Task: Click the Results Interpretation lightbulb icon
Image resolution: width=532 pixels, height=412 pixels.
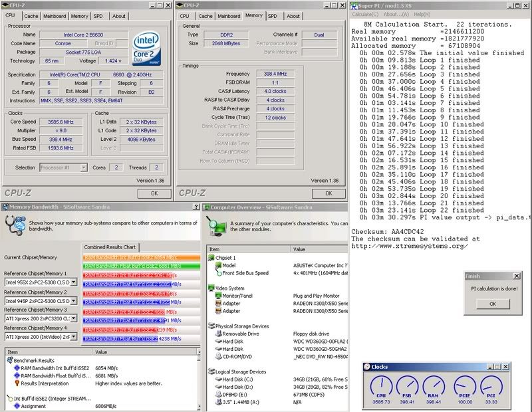Action: (17, 383)
